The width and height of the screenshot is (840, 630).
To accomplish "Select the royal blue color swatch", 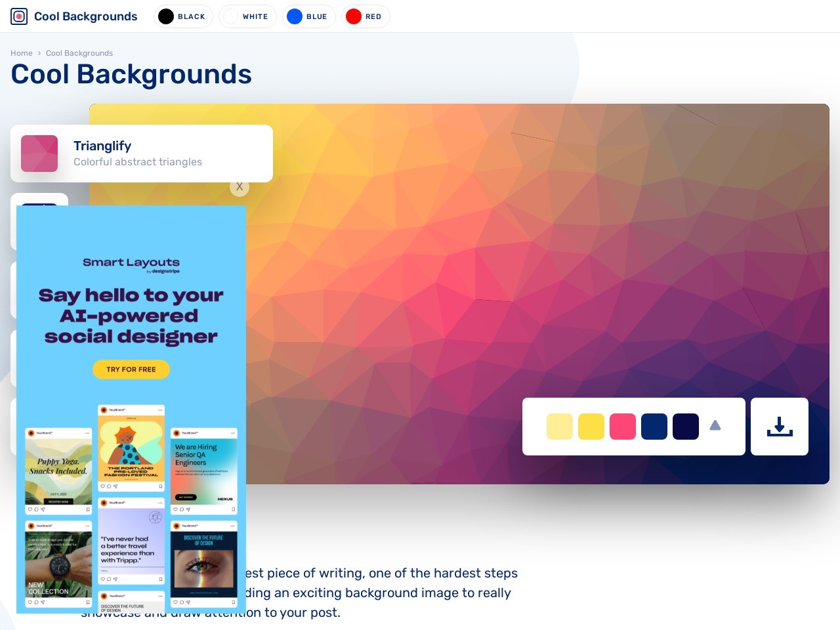I will click(x=654, y=427).
